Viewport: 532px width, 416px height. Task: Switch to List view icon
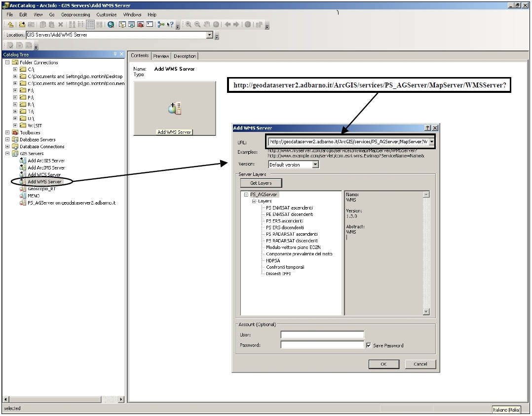pos(81,24)
